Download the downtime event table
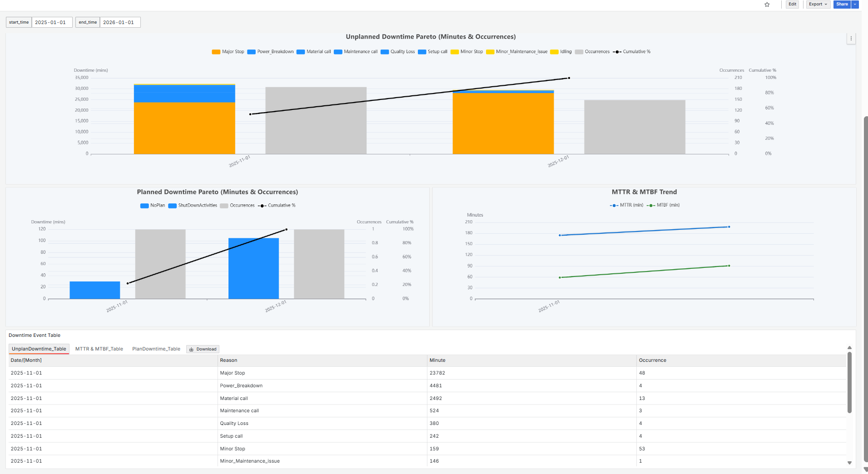The image size is (868, 474). pyautogui.click(x=203, y=349)
